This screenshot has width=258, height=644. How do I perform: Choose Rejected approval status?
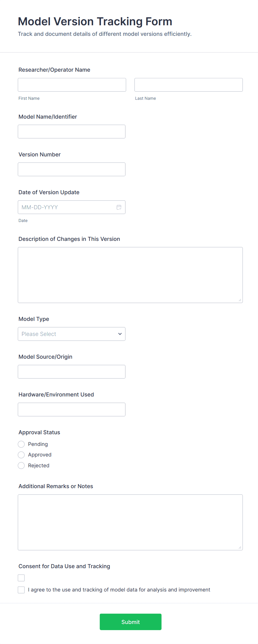[x=21, y=466]
